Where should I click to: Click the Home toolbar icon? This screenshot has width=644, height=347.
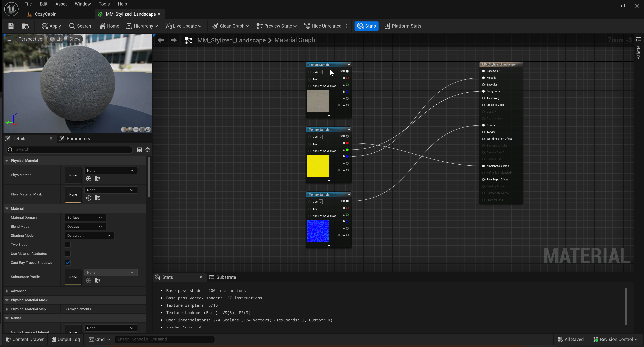[109, 26]
